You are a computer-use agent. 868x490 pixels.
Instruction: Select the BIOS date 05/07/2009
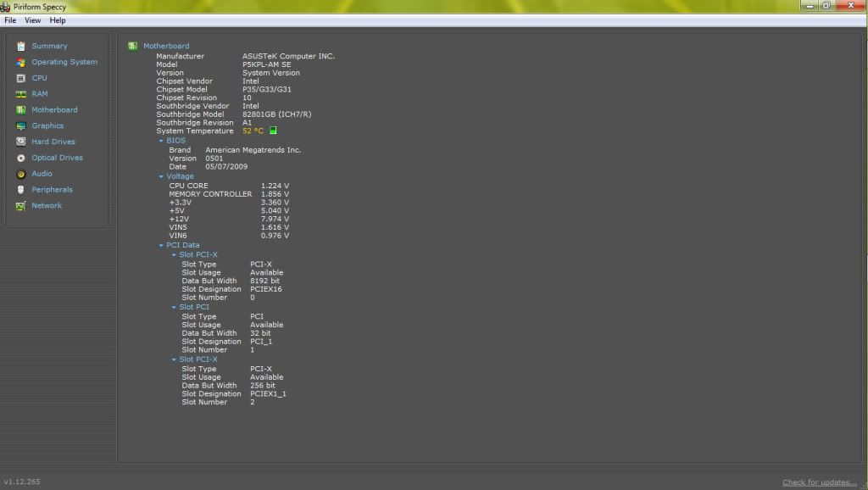(226, 167)
